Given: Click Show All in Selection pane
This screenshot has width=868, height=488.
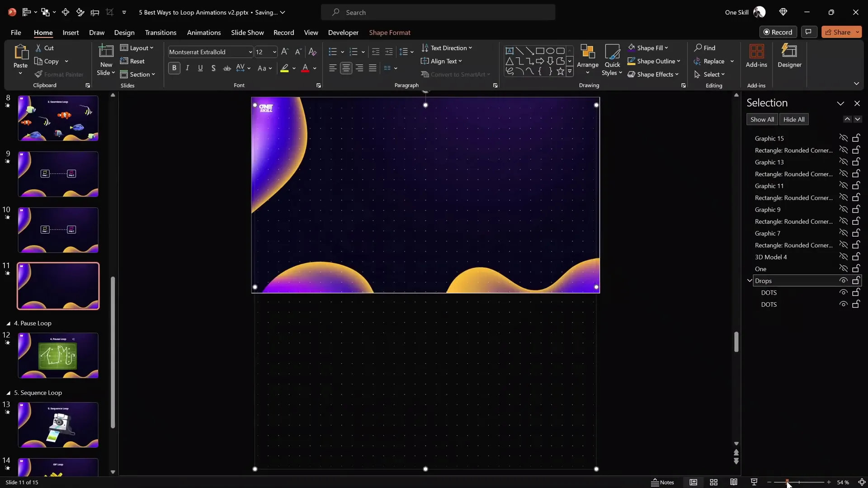Looking at the screenshot, I should coord(762,119).
